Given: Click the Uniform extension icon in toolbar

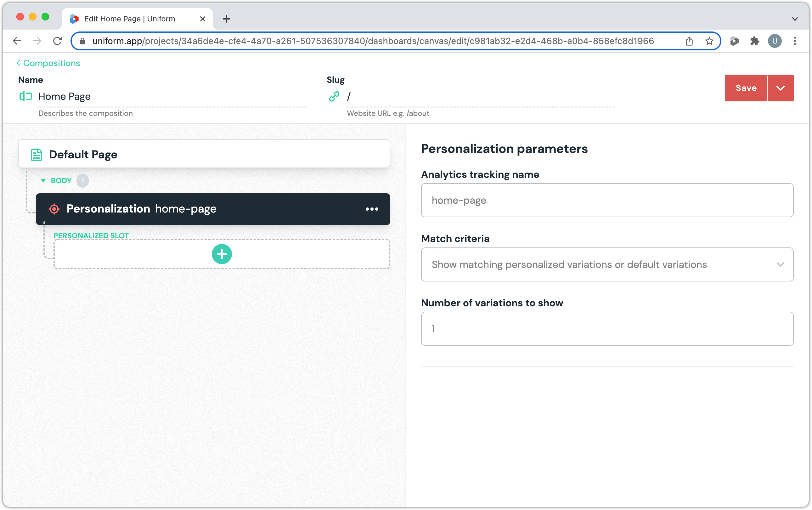Looking at the screenshot, I should click(734, 41).
